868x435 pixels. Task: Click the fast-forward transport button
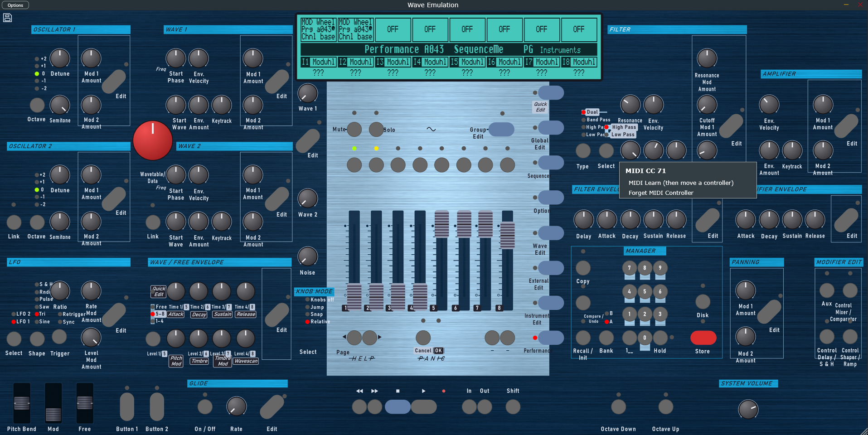(375, 406)
